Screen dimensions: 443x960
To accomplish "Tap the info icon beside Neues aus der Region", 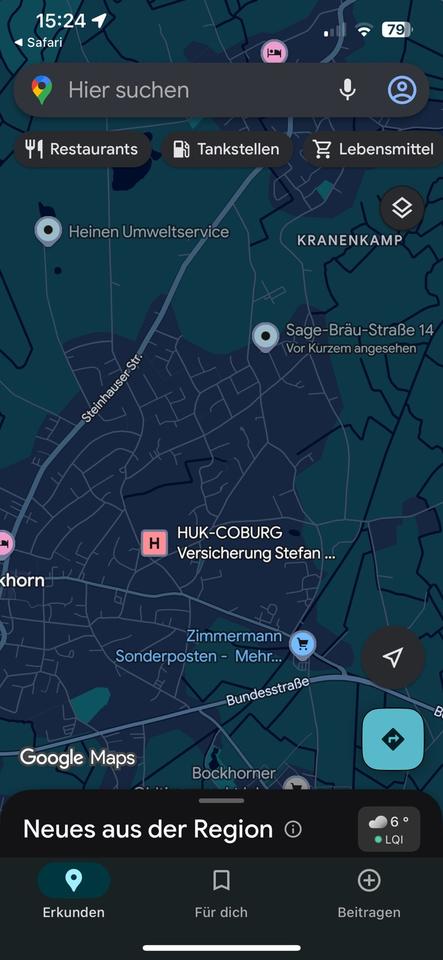I will tap(293, 830).
